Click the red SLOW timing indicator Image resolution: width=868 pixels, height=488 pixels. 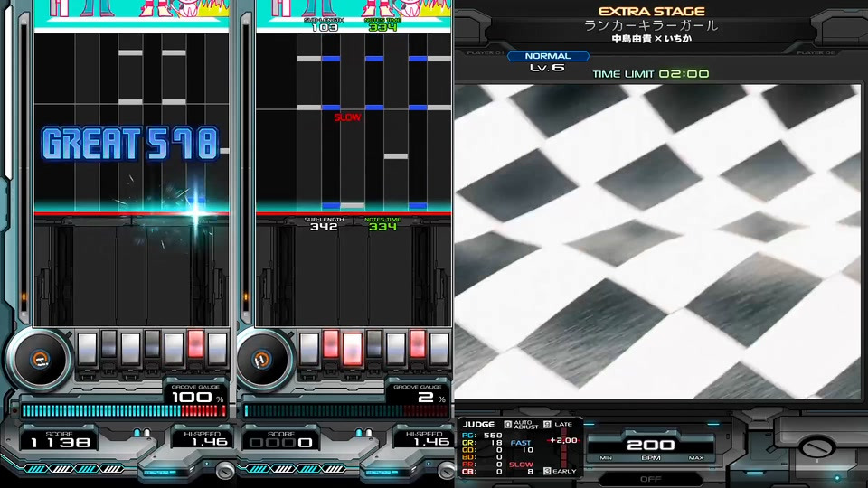pyautogui.click(x=347, y=117)
